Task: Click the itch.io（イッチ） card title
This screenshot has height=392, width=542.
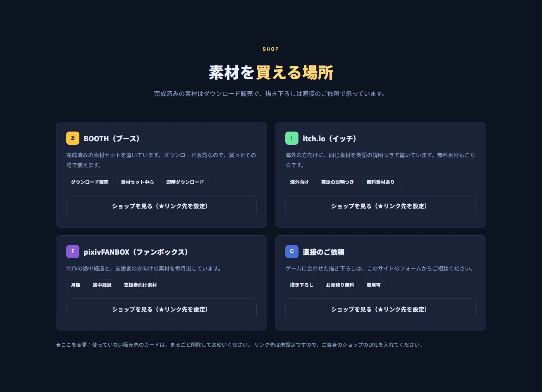Action: 329,139
